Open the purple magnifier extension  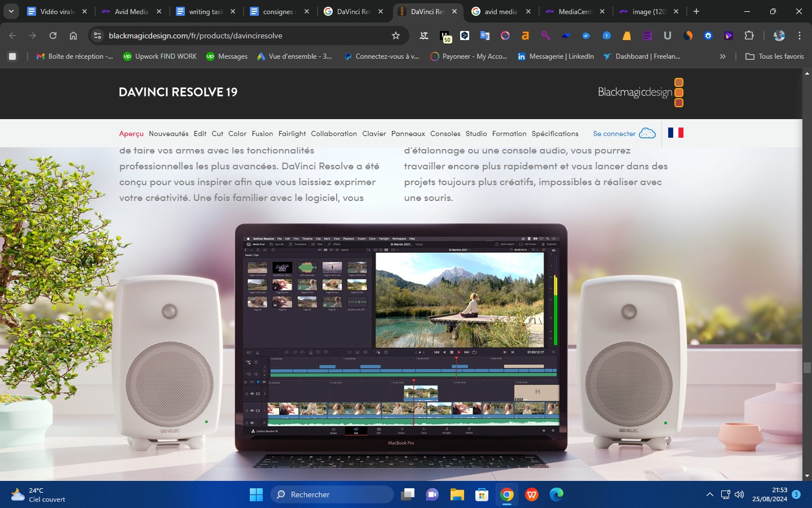(545, 36)
